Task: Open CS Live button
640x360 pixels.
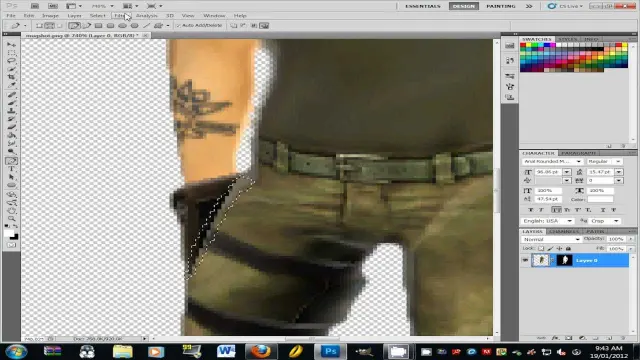Action: [x=565, y=6]
